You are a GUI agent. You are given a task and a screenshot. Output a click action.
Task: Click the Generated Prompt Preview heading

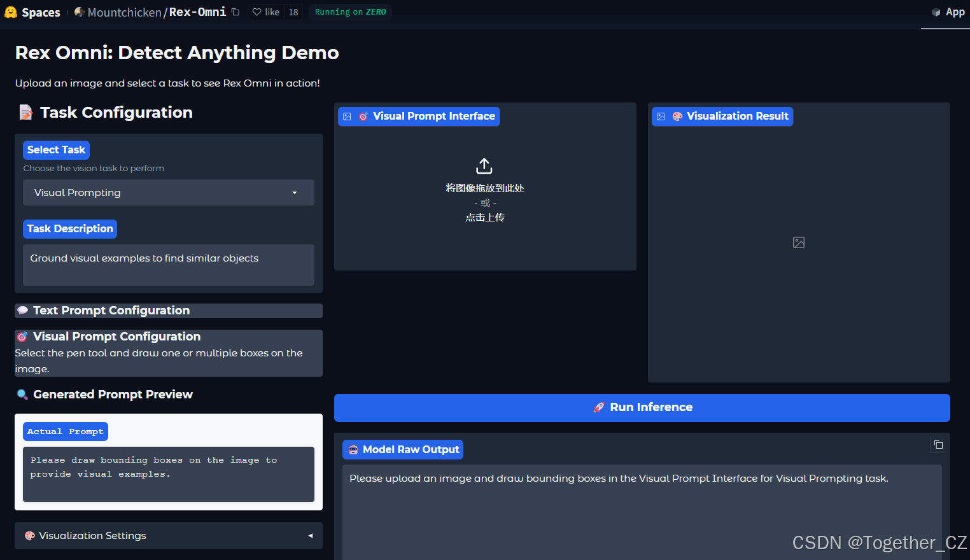(113, 395)
